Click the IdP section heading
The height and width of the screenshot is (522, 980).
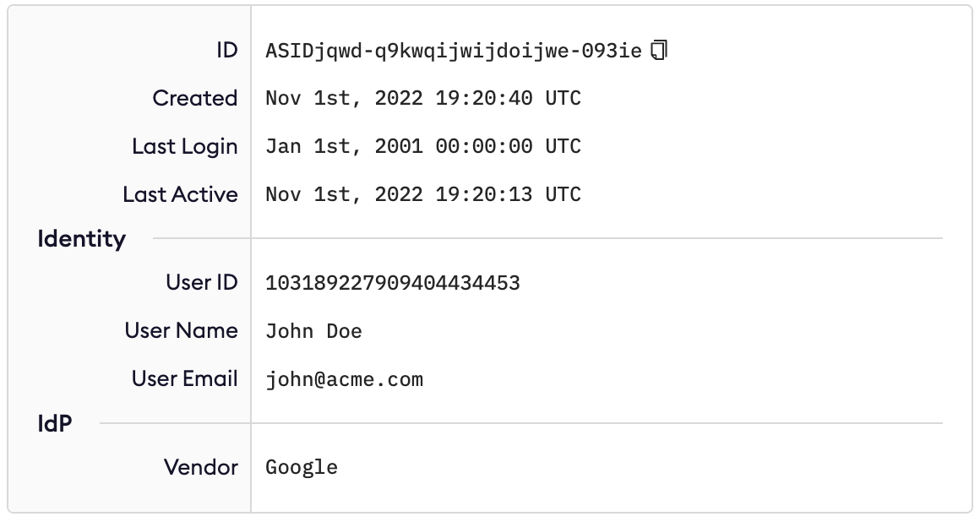(x=55, y=423)
